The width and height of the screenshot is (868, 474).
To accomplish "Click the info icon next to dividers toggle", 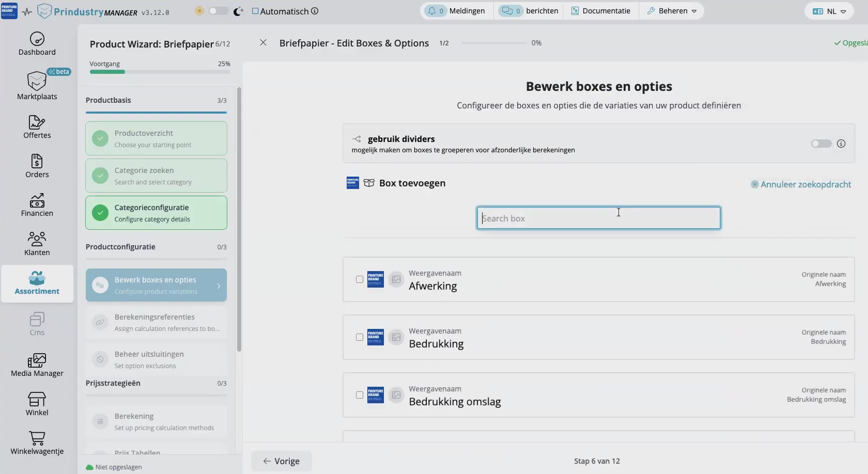I will (841, 144).
